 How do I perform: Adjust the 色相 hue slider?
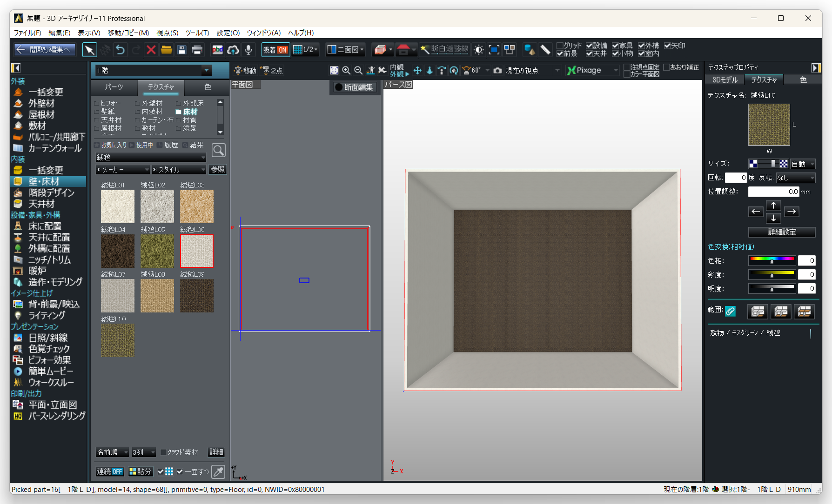pos(772,261)
